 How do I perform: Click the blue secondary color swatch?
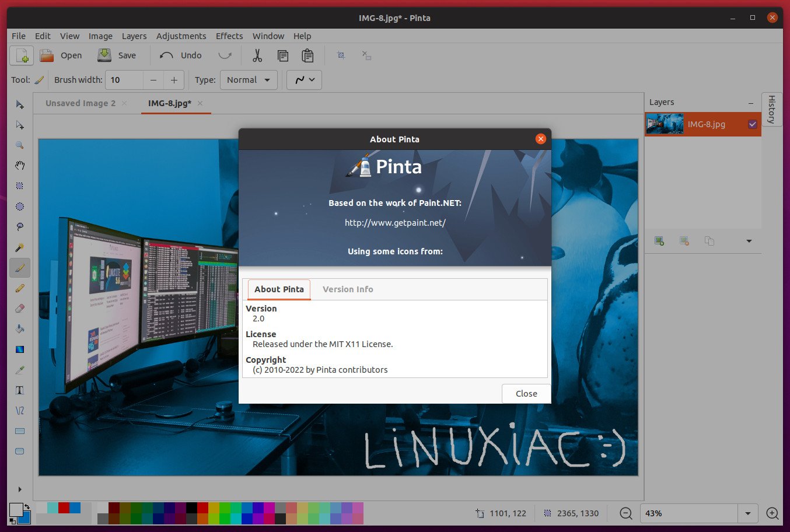click(x=26, y=519)
